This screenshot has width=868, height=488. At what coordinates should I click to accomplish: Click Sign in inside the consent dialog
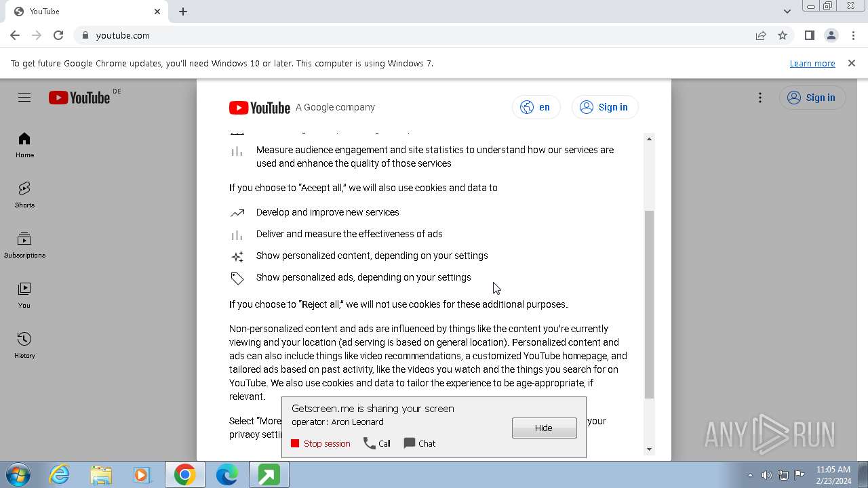pos(604,107)
